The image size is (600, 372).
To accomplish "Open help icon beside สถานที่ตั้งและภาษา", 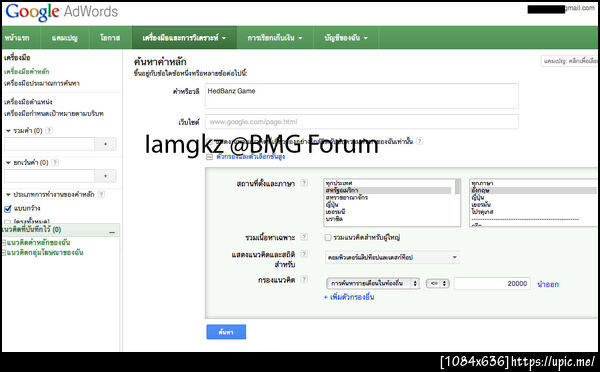I will point(304,183).
